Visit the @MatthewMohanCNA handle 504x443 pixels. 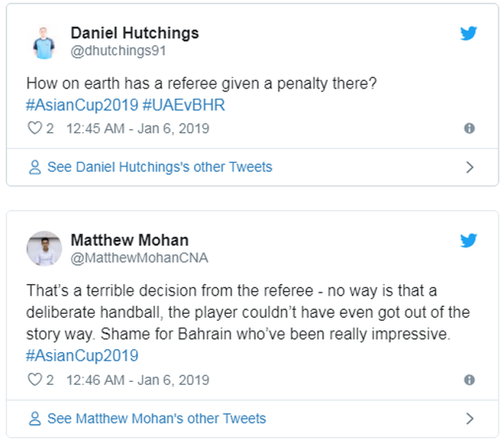coord(139,258)
